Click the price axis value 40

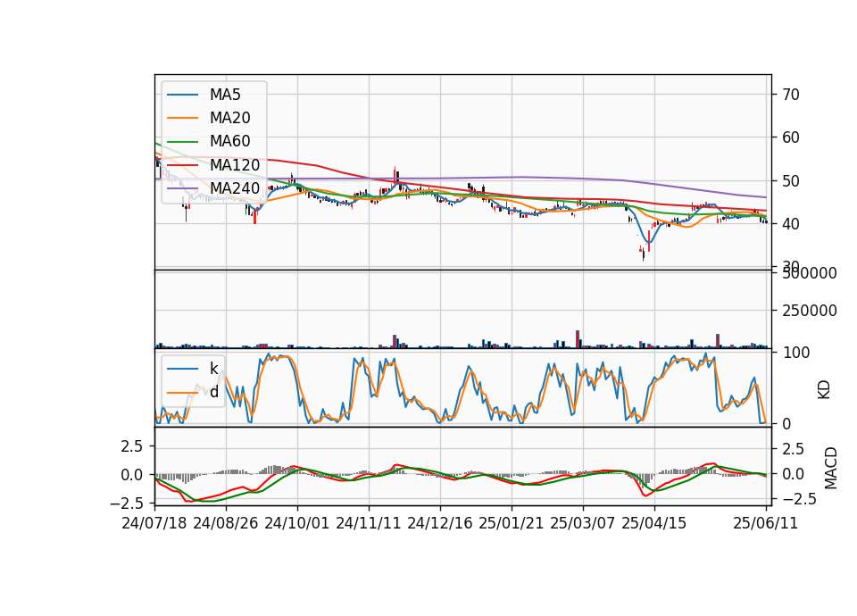(791, 224)
